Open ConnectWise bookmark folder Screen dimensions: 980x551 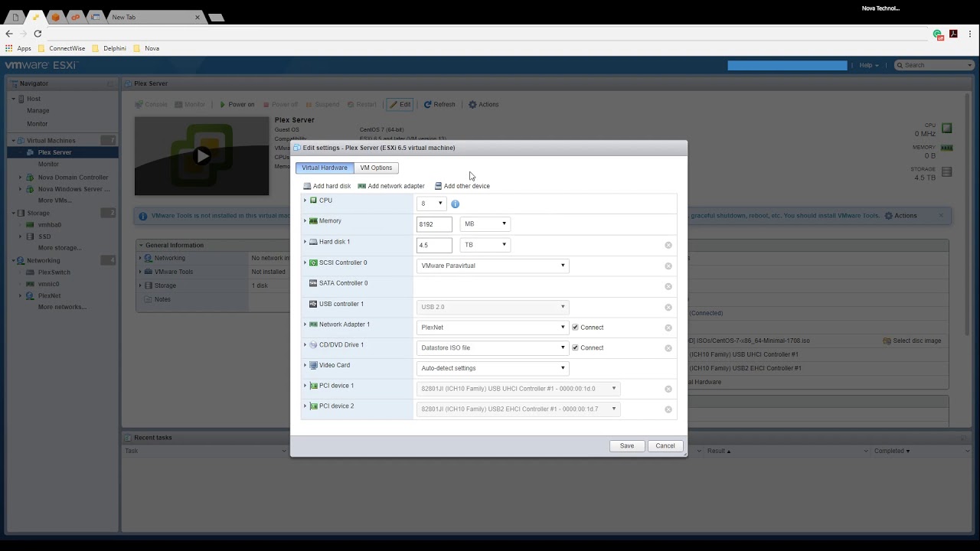click(62, 48)
